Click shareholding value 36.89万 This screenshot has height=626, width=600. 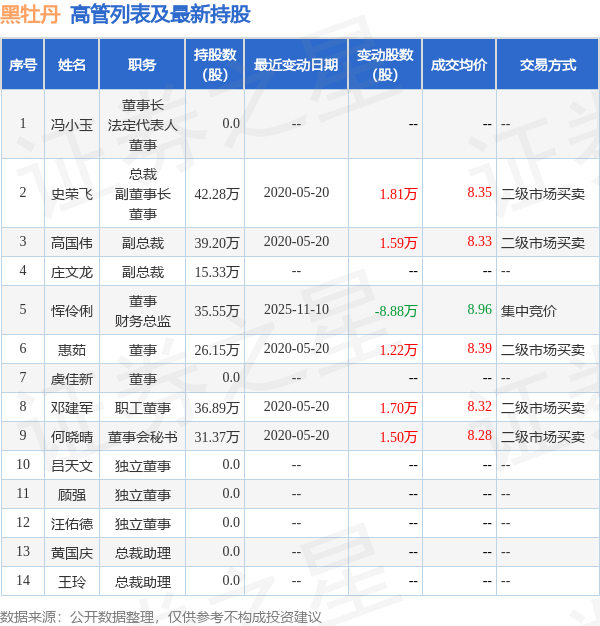tap(217, 407)
